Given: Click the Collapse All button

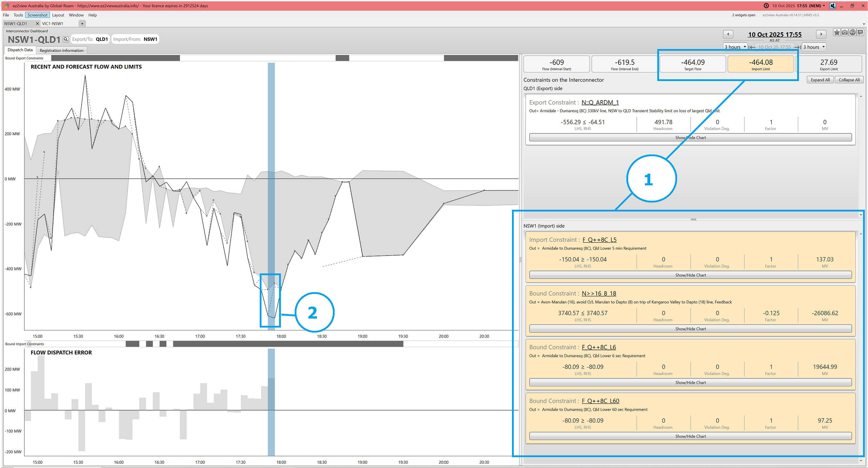Looking at the screenshot, I should (849, 80).
